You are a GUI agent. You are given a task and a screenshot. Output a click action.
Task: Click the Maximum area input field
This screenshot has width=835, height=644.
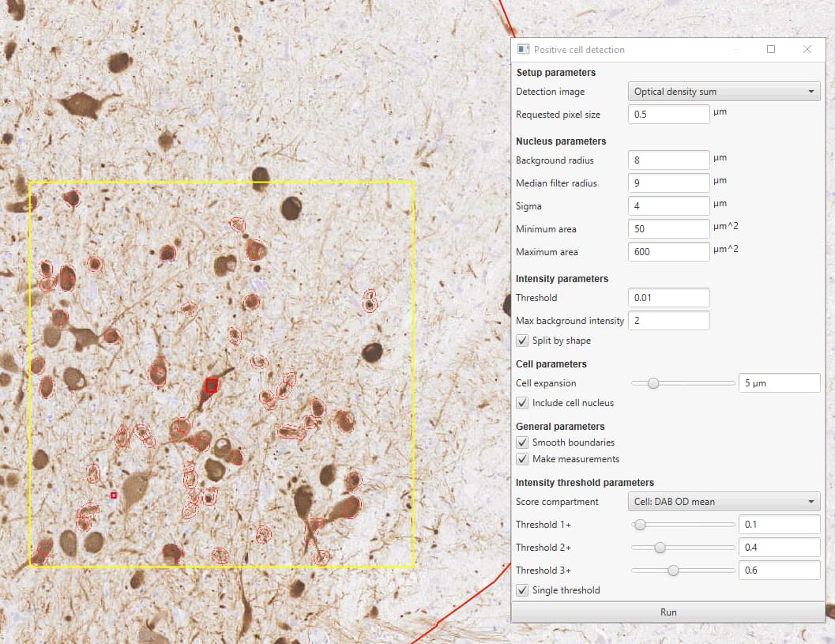[x=669, y=252]
